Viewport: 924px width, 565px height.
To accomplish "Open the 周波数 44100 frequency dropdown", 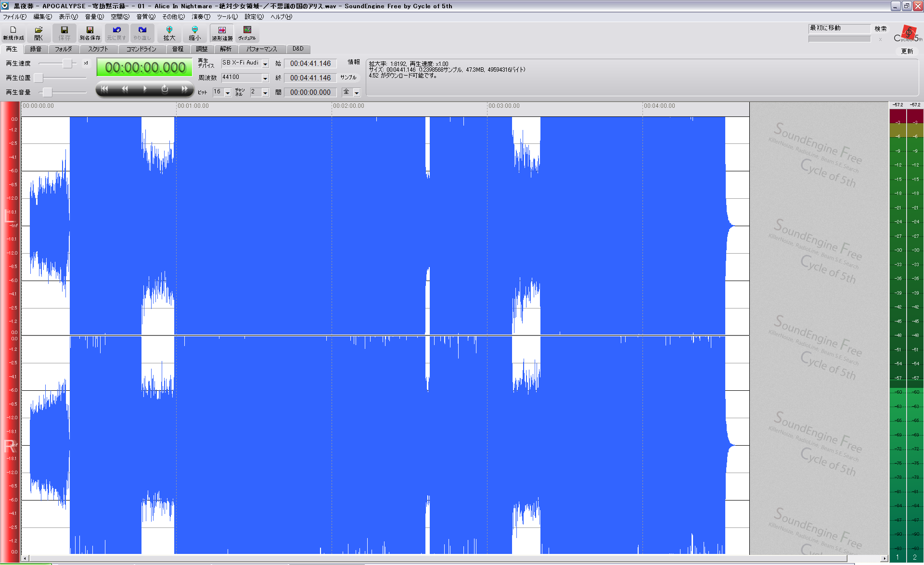I will (x=265, y=78).
